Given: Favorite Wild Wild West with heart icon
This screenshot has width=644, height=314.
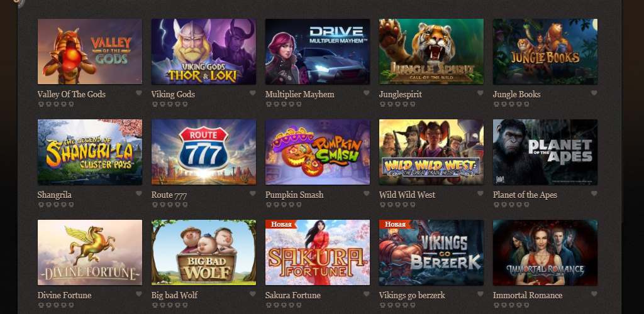Looking at the screenshot, I should tap(480, 193).
